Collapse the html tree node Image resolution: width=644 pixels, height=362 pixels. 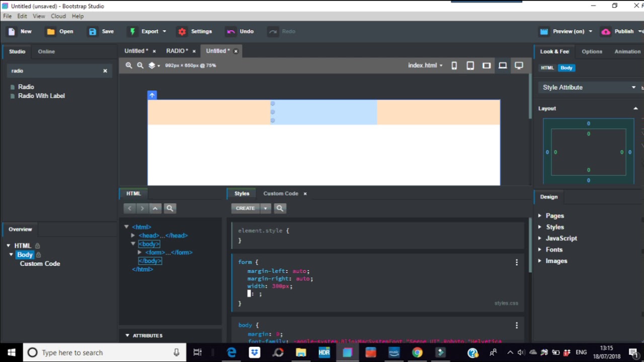127,227
